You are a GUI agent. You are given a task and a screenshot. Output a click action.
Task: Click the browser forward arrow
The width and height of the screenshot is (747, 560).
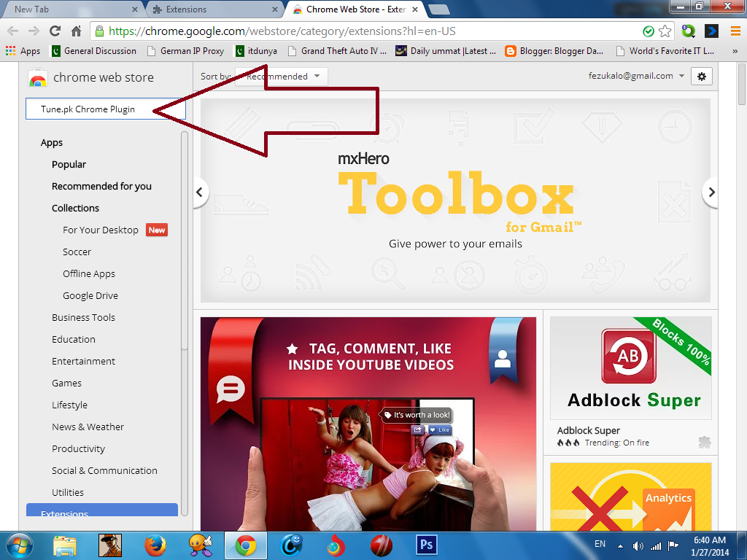coord(34,31)
